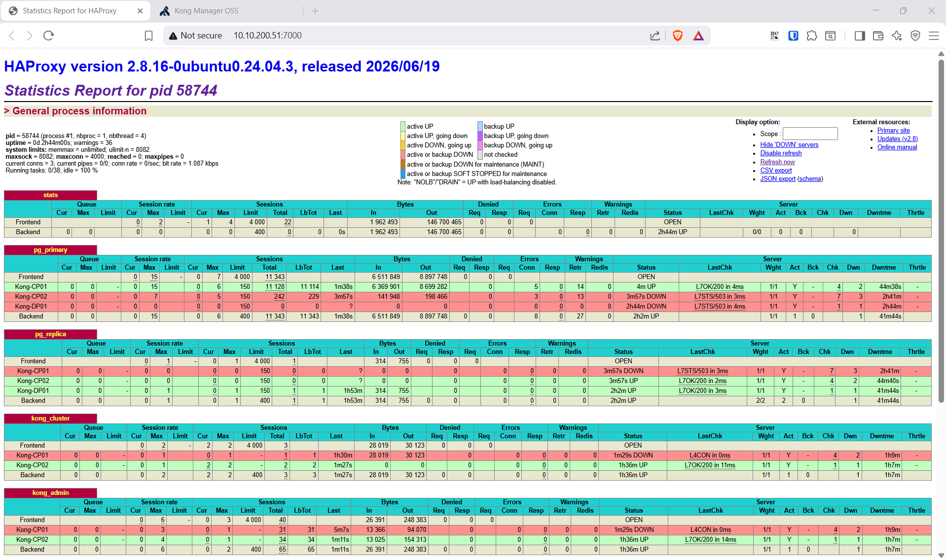The image size is (946, 560).
Task: Open the Online manual link
Action: [x=897, y=147]
